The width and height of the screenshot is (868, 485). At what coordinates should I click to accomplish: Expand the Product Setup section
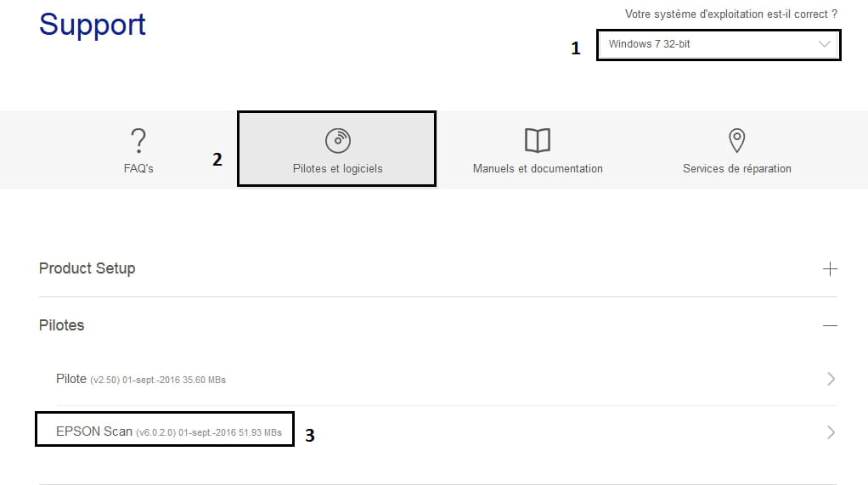tap(87, 268)
